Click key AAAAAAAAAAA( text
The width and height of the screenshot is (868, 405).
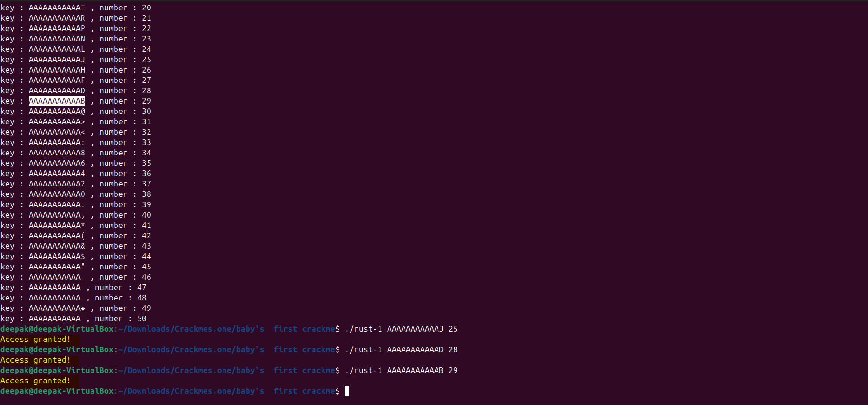(x=57, y=235)
